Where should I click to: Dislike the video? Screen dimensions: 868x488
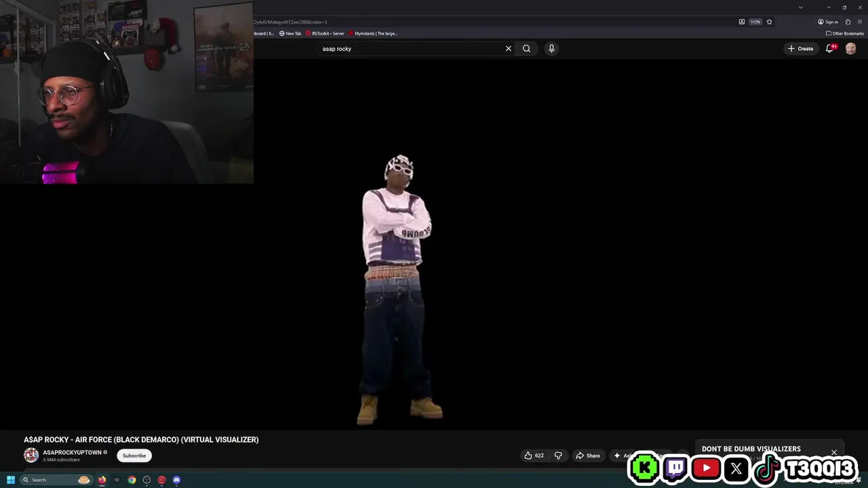point(558,455)
